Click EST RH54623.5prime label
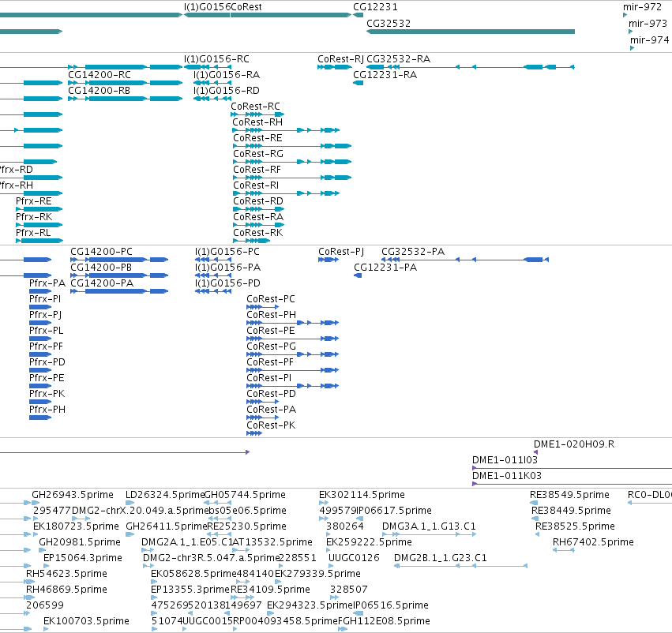 (66, 574)
